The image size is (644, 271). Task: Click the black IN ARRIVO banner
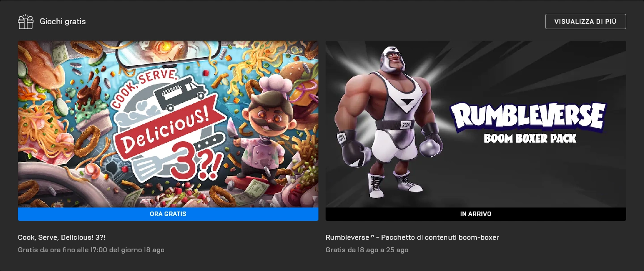476,214
